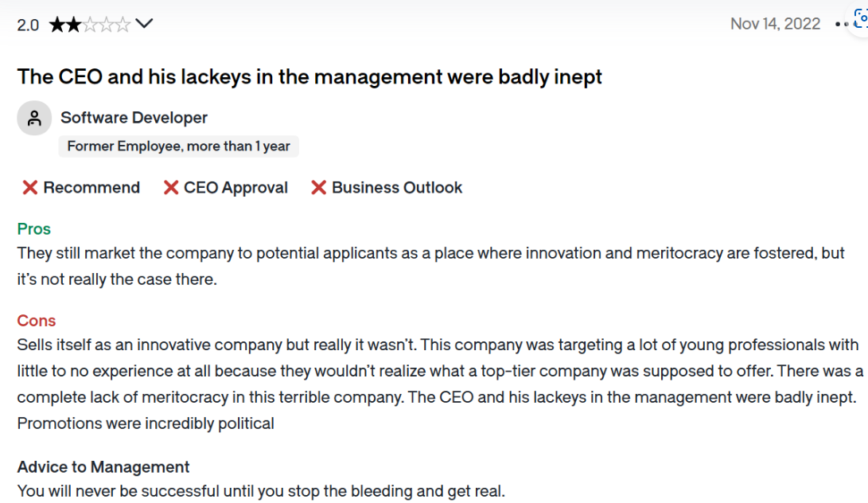Viewport: 868px width, 503px height.
Task: Click the green Pros heading
Action: pos(33,228)
